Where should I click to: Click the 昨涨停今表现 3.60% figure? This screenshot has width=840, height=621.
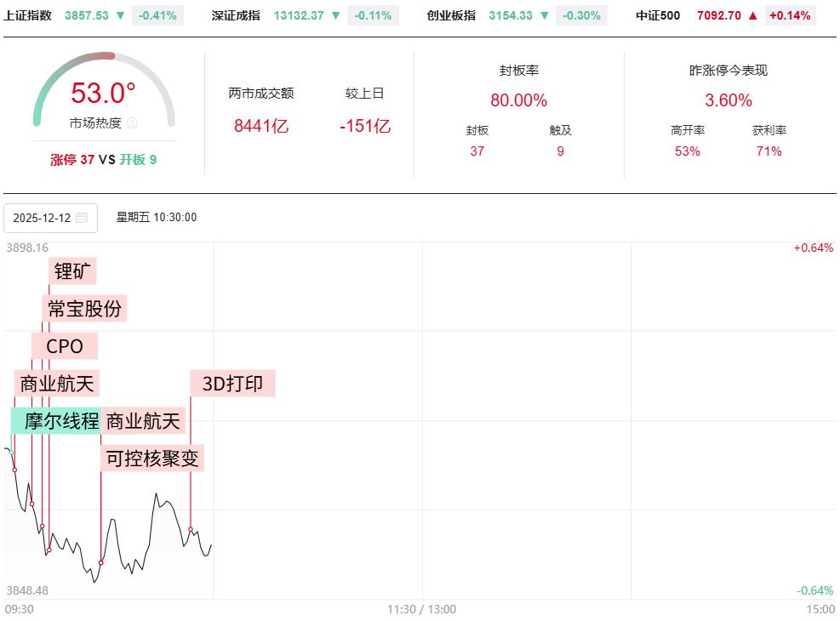tap(729, 100)
